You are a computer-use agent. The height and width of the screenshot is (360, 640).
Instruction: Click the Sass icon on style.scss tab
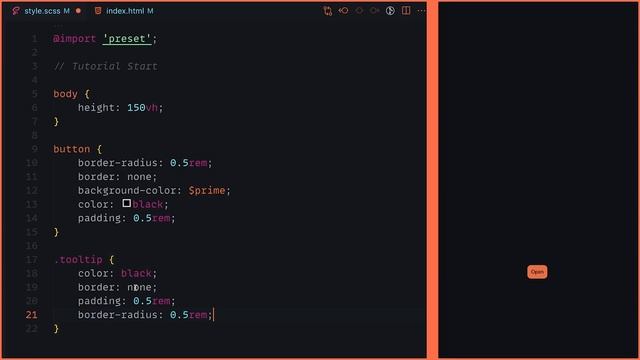tap(16, 11)
